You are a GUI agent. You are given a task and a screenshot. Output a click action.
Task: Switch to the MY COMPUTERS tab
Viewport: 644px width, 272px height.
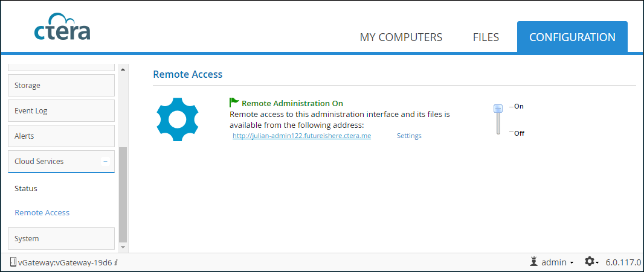point(401,37)
